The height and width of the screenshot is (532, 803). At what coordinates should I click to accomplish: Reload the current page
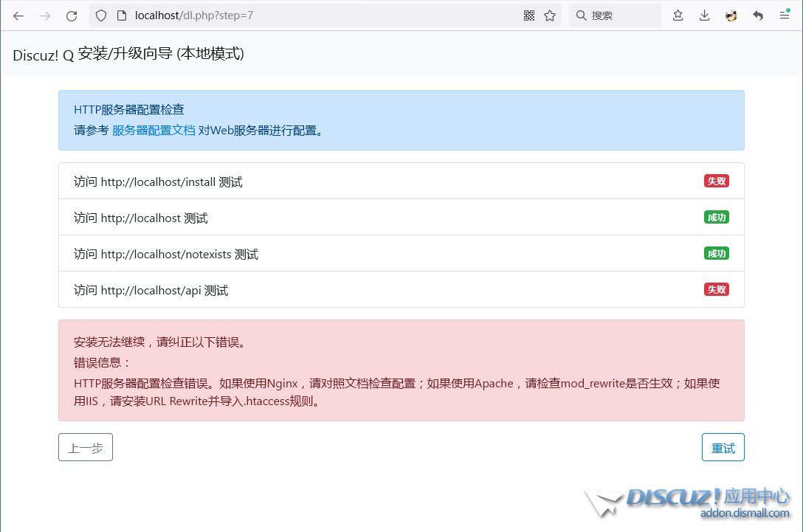tap(72, 15)
